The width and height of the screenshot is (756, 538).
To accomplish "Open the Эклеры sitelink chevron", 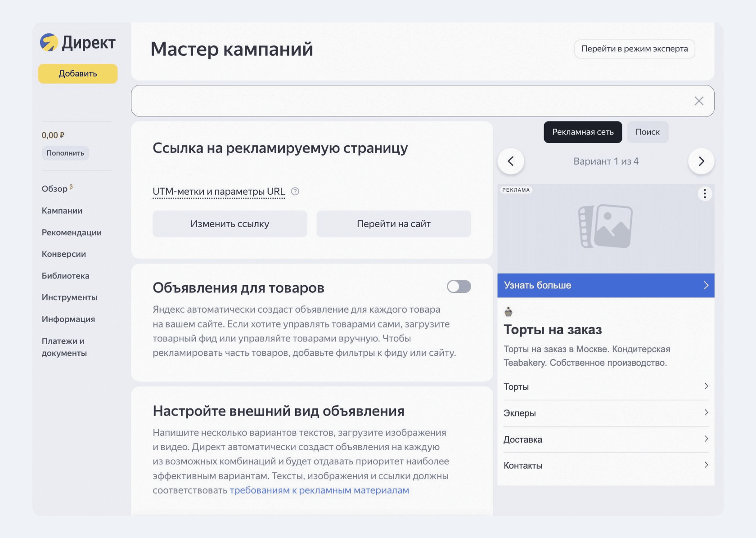I will [x=706, y=412].
